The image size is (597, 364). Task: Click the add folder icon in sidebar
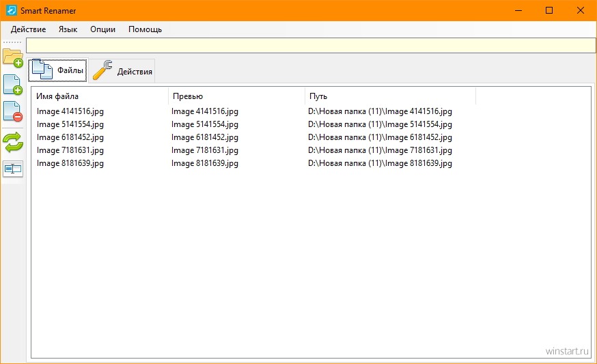coord(13,58)
